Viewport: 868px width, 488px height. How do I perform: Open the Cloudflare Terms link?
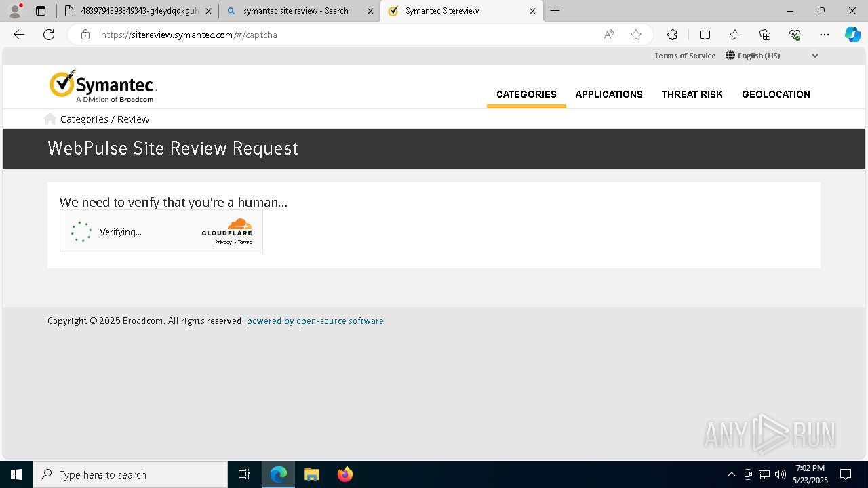click(245, 242)
